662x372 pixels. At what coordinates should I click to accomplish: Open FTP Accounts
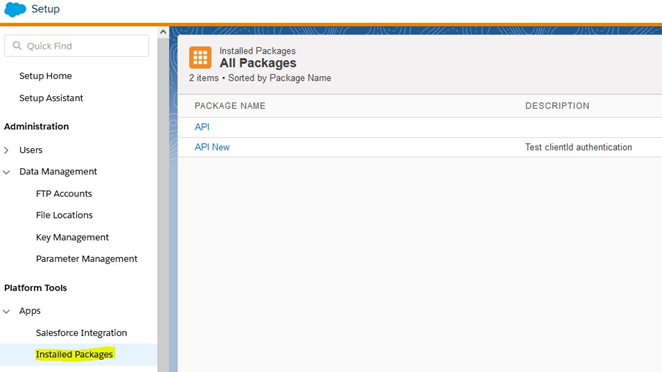click(x=64, y=193)
